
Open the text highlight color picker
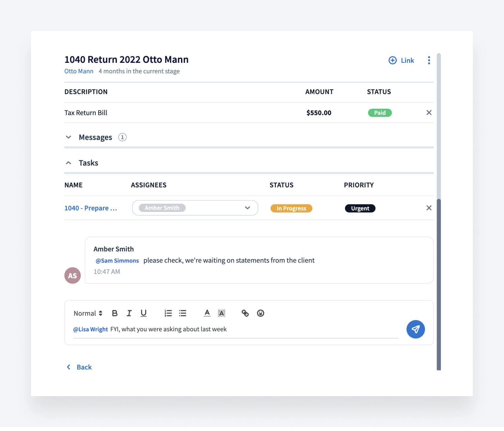coord(222,313)
